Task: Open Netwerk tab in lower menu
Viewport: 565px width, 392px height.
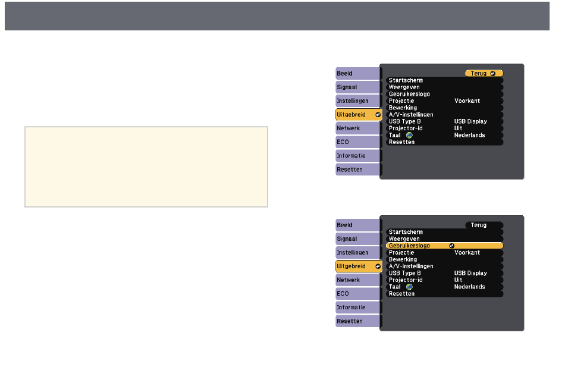Action: 357,280
